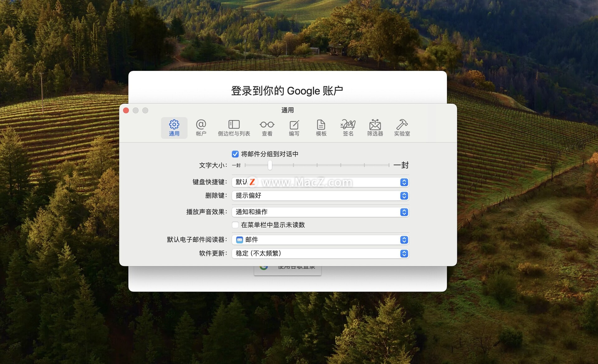Close the preferences window with red button
The width and height of the screenshot is (598, 364).
[126, 110]
